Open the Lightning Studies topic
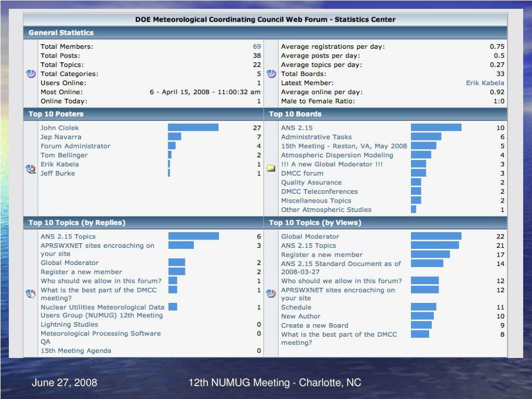The height and width of the screenshot is (399, 532). [x=69, y=324]
